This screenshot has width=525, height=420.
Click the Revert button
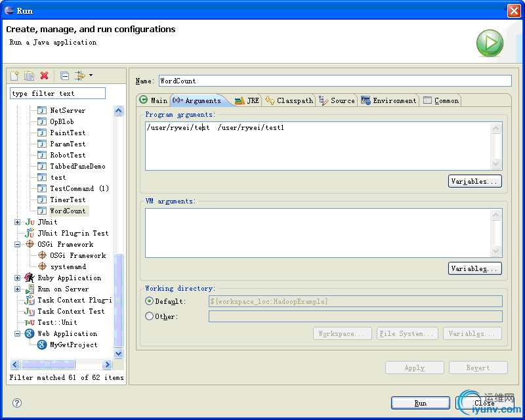[x=478, y=367]
